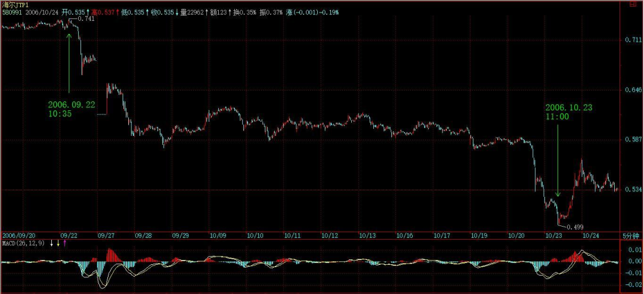Click the 0.534 price axis label
This screenshot has height=294, width=644.
(634, 189)
